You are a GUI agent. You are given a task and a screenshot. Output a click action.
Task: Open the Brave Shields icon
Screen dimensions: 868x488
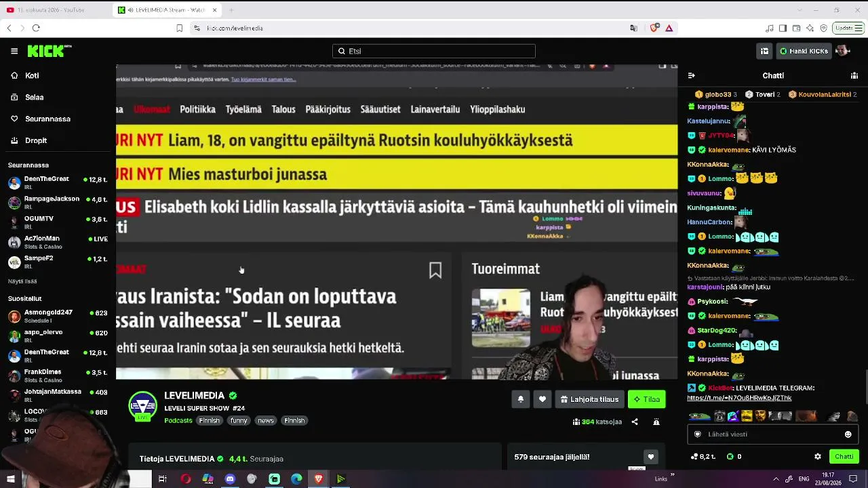click(654, 28)
